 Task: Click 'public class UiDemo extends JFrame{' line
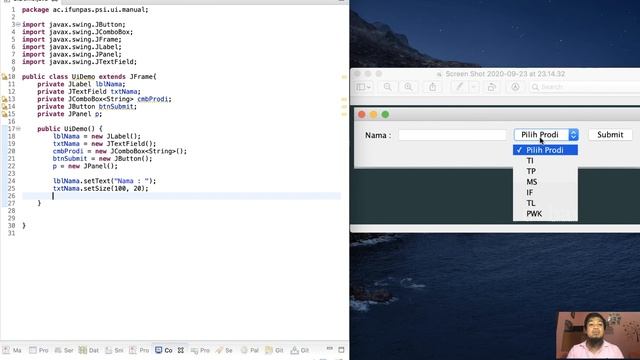pyautogui.click(x=89, y=77)
